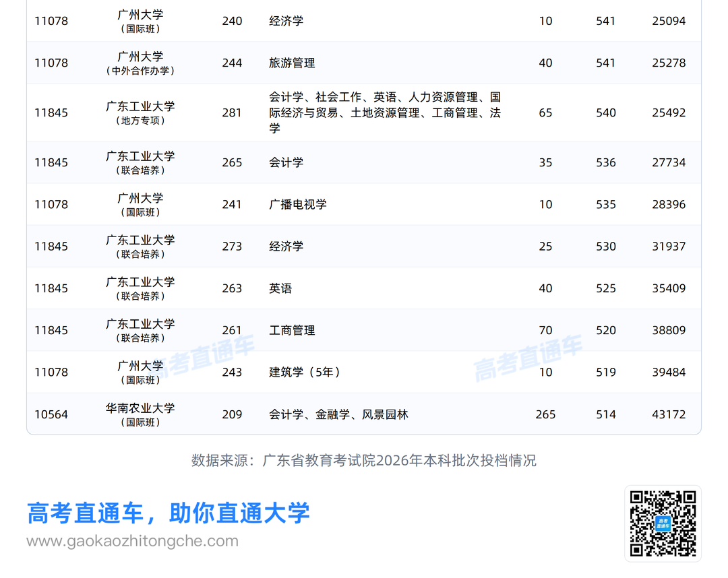Viewport: 728px width, 578px height.
Task: Click rank value 25492
Action: click(669, 113)
